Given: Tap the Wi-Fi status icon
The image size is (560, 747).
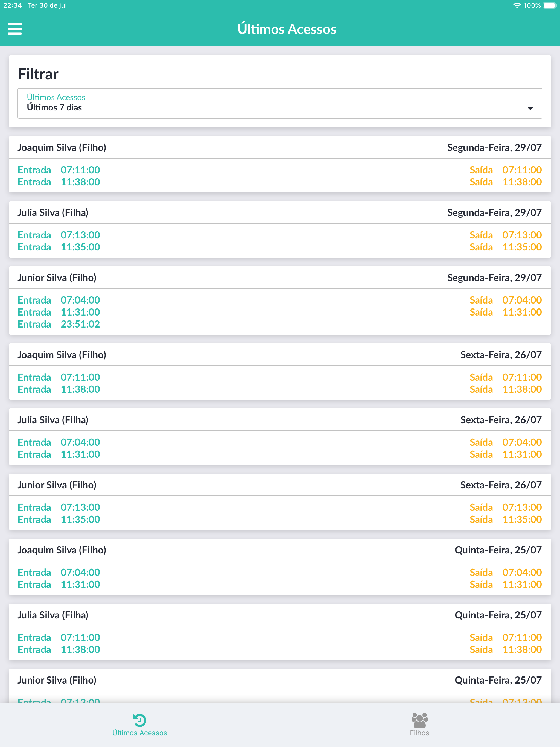Looking at the screenshot, I should [x=517, y=5].
